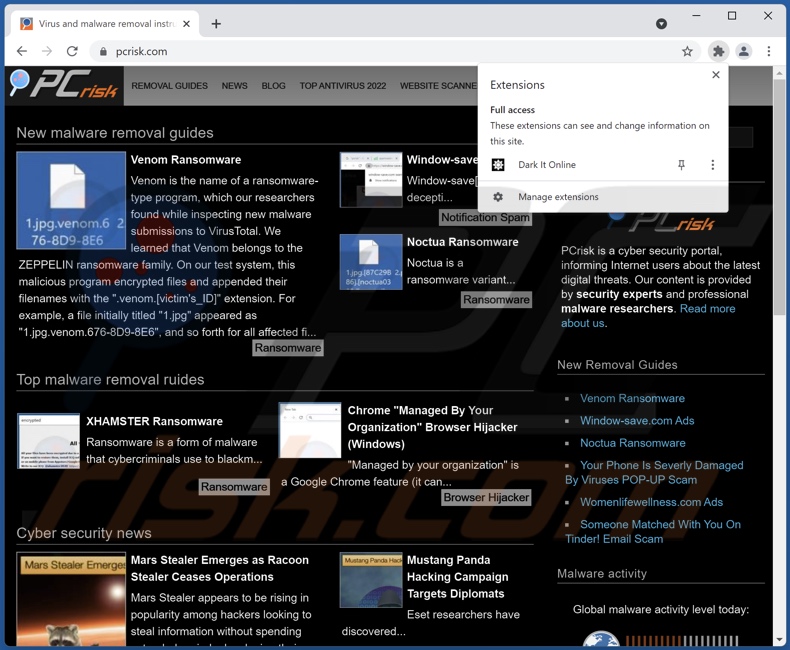
Task: Open more options for Dark It Online
Action: click(x=712, y=165)
